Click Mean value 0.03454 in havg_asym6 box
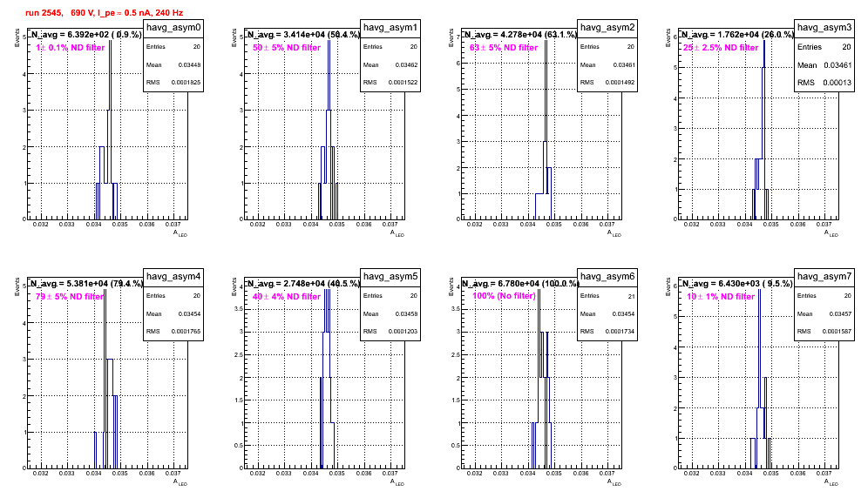Image resolution: width=868 pixels, height=498 pixels. [623, 313]
